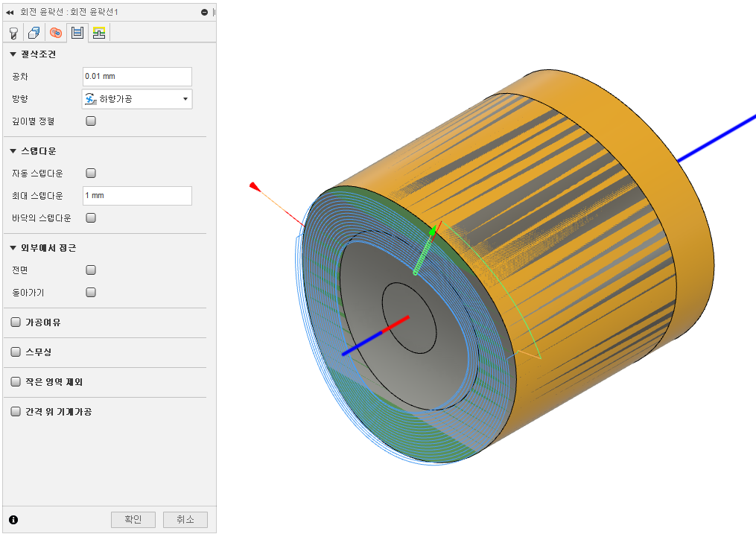Image resolution: width=756 pixels, height=534 pixels.
Task: Click the 공차 input field
Action: coord(137,77)
